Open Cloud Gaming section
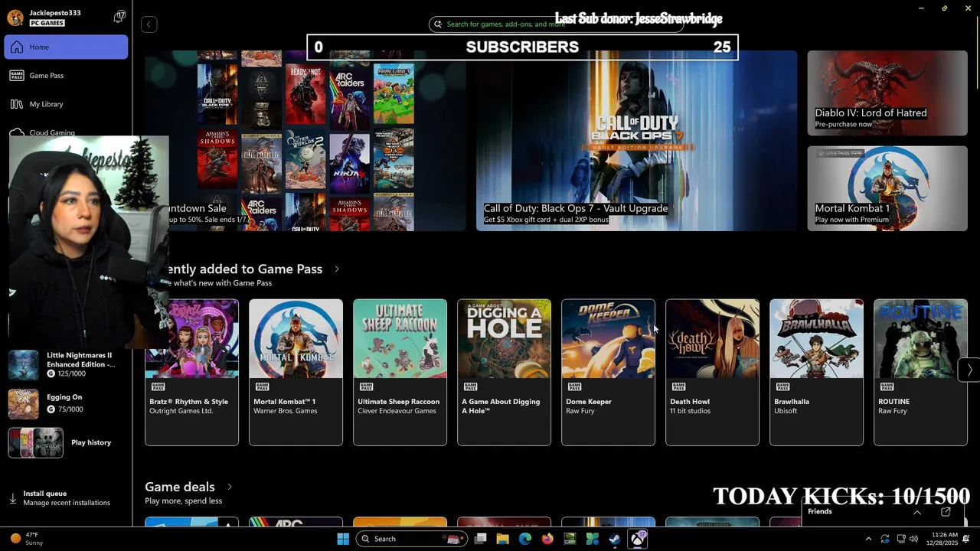 [x=66, y=132]
